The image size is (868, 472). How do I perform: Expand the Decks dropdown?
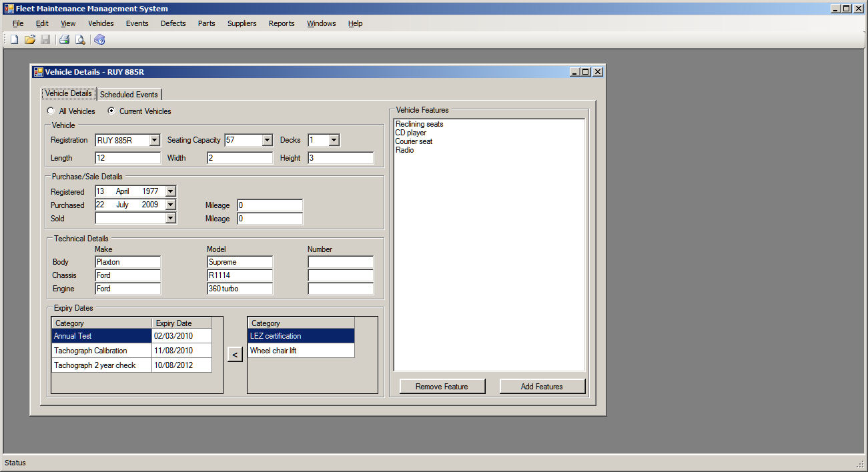coord(334,140)
